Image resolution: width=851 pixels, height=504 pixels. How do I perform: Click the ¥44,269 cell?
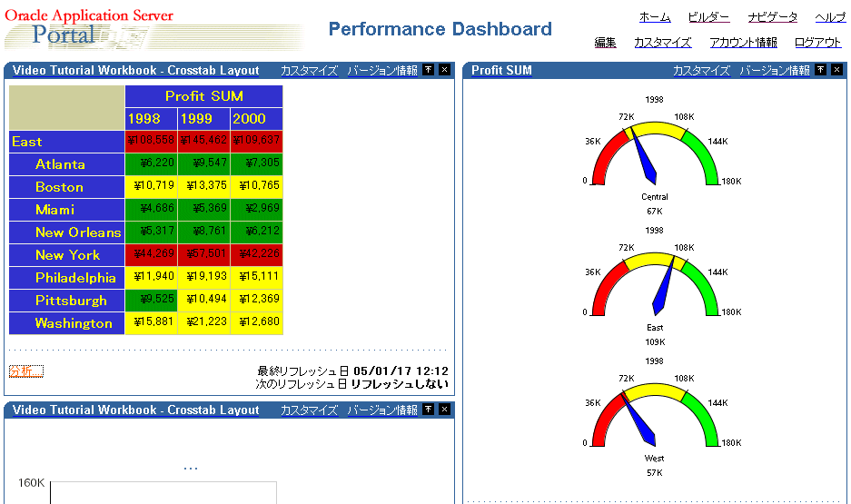click(151, 254)
